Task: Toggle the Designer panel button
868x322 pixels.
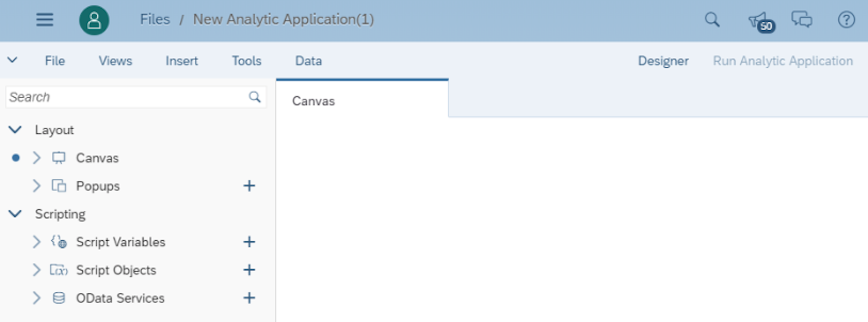Action: tap(663, 61)
